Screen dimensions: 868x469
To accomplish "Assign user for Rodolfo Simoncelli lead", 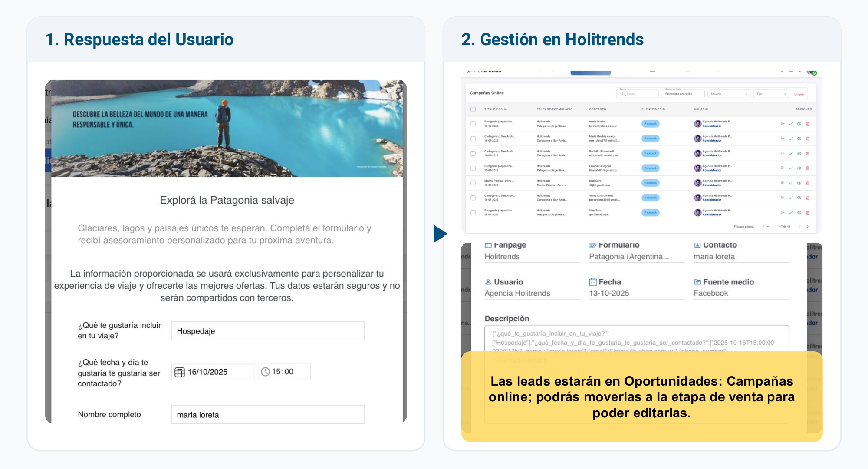I will click(782, 153).
